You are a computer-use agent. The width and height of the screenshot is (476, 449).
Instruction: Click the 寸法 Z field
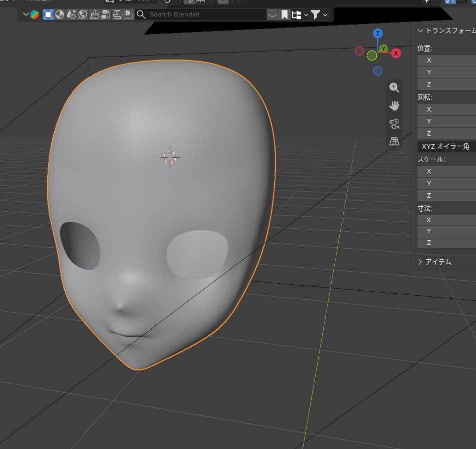coord(446,243)
